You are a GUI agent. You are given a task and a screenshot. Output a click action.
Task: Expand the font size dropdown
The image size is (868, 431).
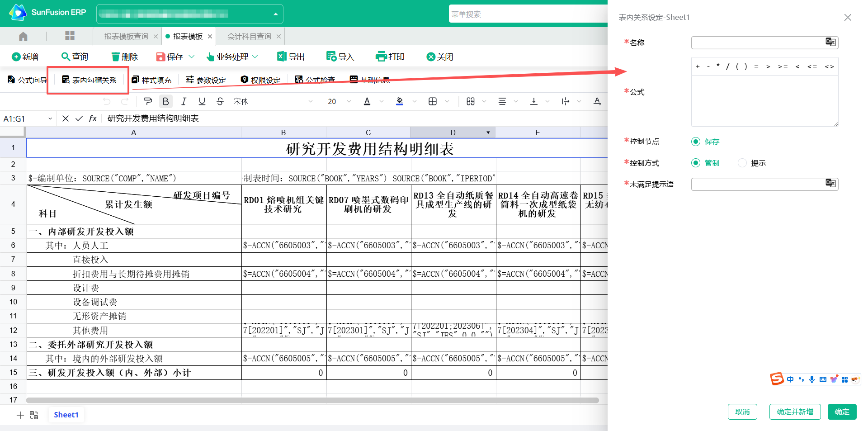(x=349, y=101)
